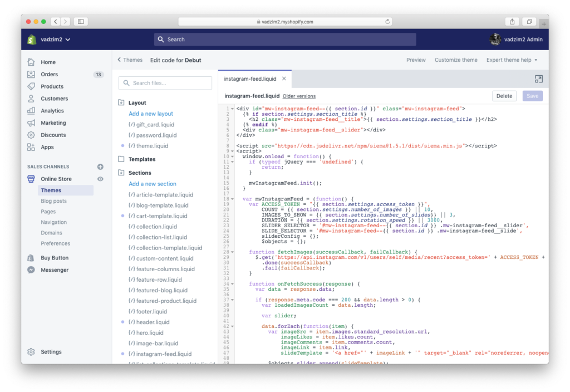The height and width of the screenshot is (392, 570).
Task: Click the Messenger chat icon
Action: coord(31,270)
